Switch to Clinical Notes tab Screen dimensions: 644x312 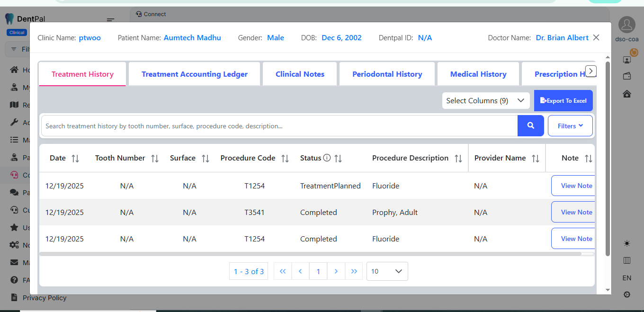pyautogui.click(x=300, y=74)
